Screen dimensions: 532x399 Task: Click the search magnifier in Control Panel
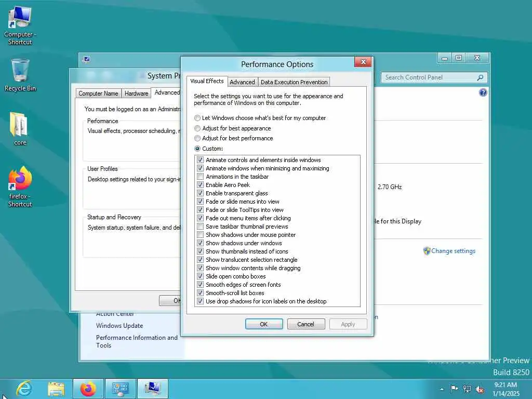tap(480, 78)
